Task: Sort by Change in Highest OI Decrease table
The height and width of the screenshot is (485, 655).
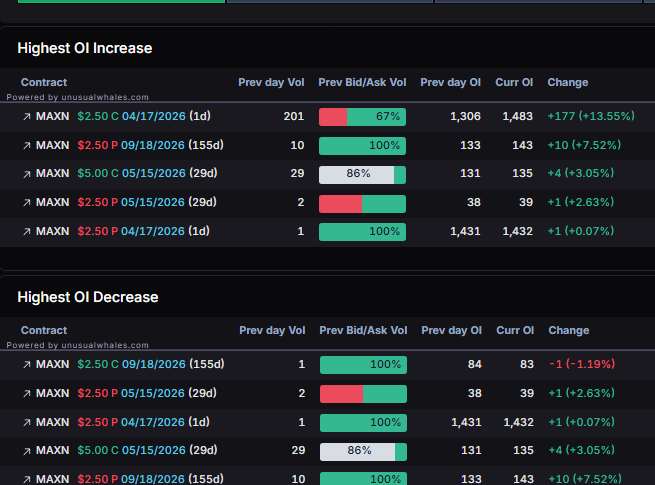Action: [569, 330]
